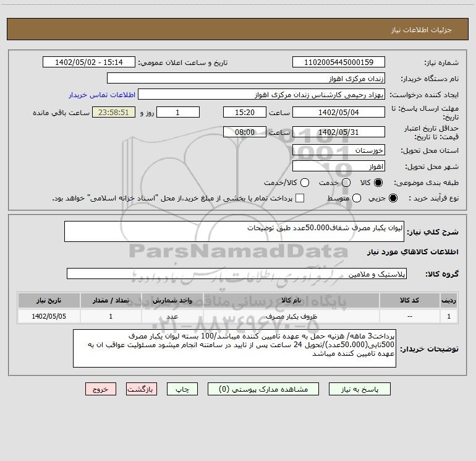
Task: Click the جزئیات اطلاعات نیاز header title
Action: click(x=422, y=30)
